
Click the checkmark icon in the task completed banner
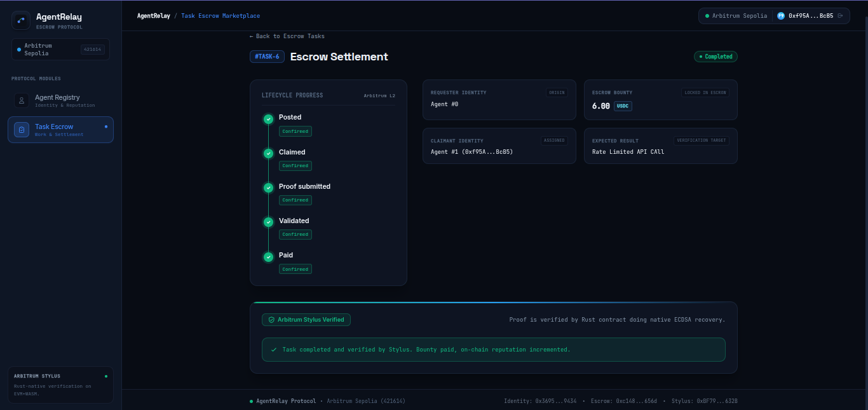tap(274, 350)
